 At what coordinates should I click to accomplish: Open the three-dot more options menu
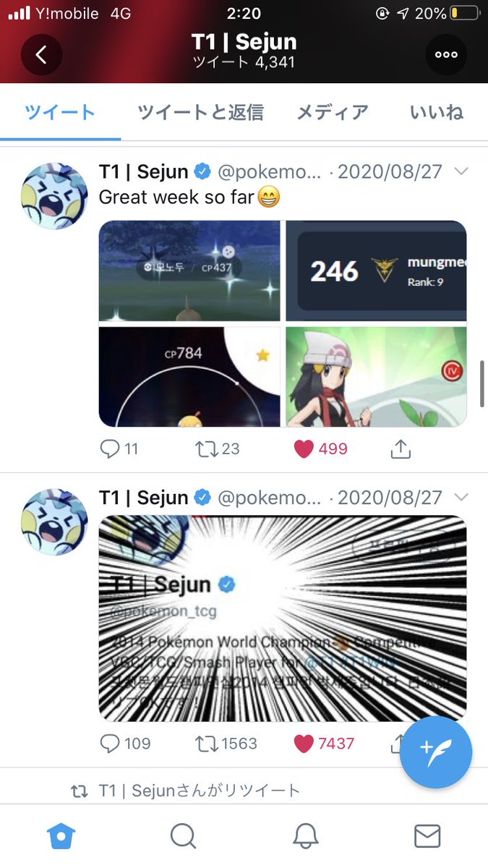(446, 54)
